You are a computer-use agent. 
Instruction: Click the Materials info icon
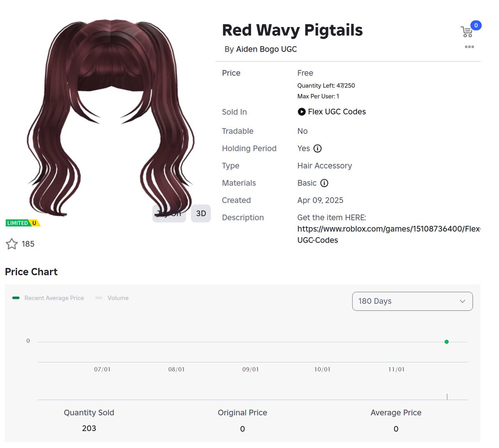tap(324, 183)
